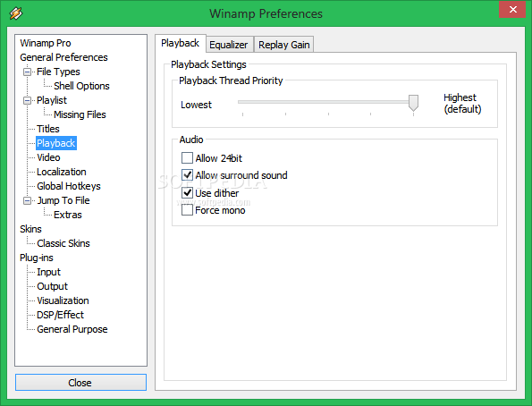Select General Preferences in sidebar

[x=63, y=57]
